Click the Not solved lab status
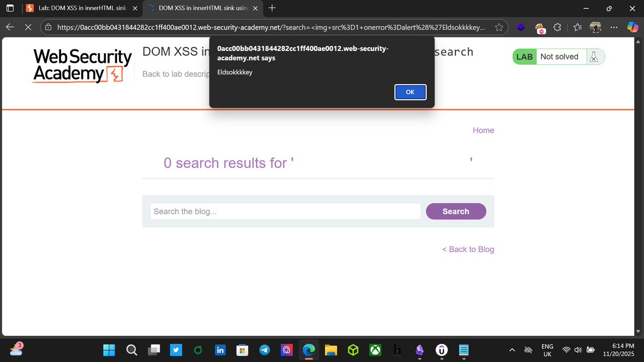Image resolution: width=644 pixels, height=362 pixels. tap(559, 57)
